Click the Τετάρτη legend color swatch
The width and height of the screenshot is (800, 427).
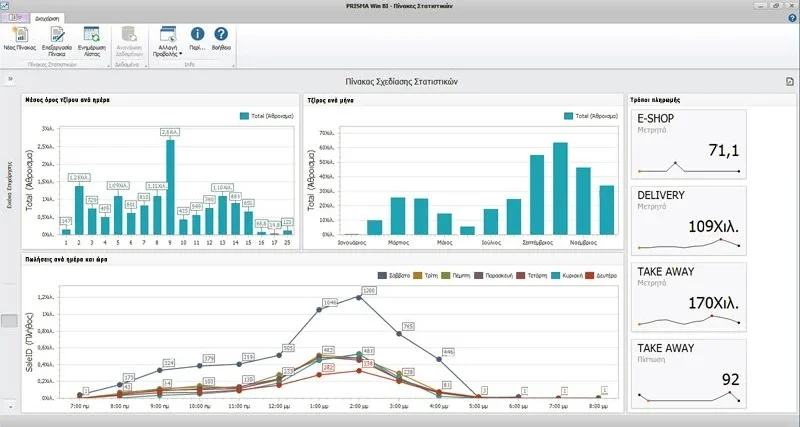coord(520,275)
